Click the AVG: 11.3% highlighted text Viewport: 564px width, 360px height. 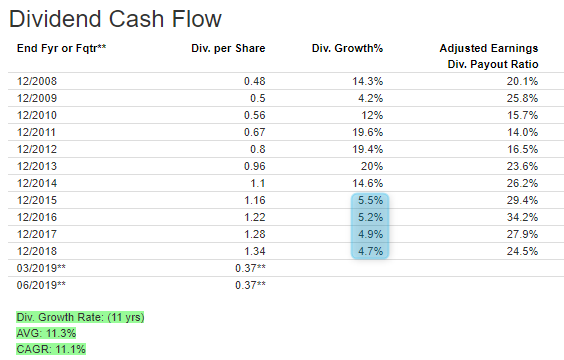click(x=46, y=333)
